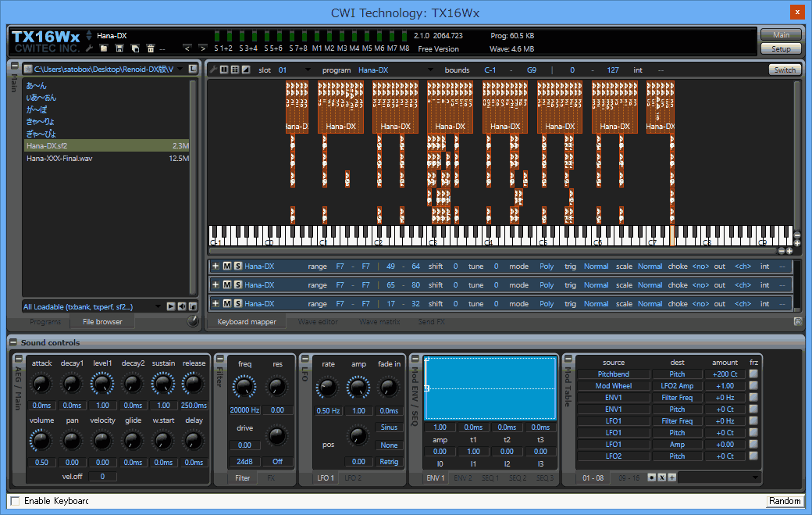Switch to the ENV 2 tab

463,477
